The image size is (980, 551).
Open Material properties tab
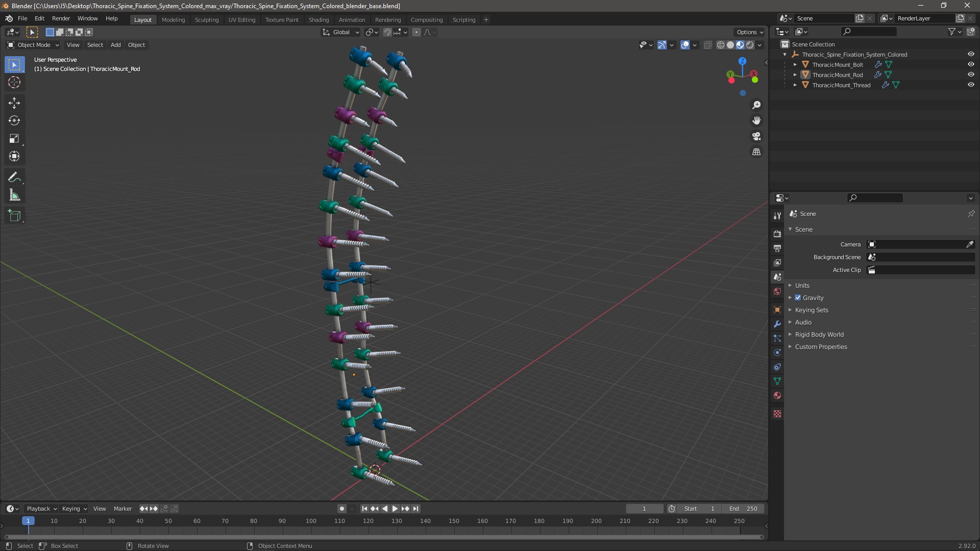(777, 395)
